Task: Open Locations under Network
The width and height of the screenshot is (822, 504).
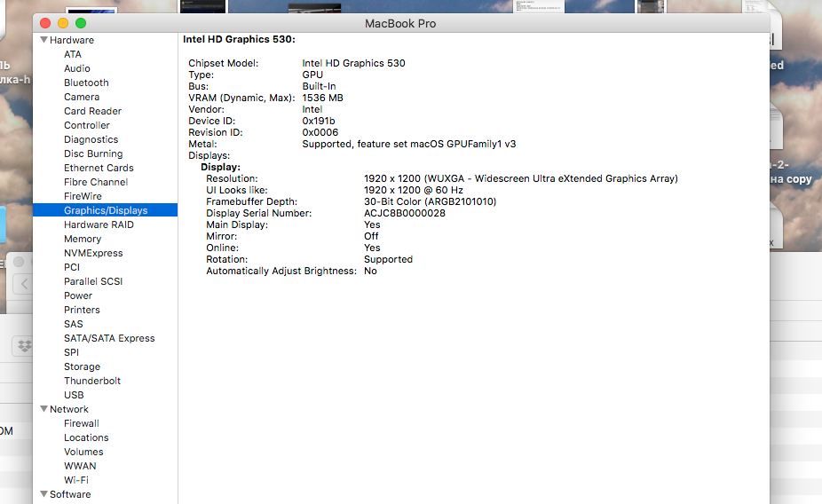Action: tap(86, 437)
